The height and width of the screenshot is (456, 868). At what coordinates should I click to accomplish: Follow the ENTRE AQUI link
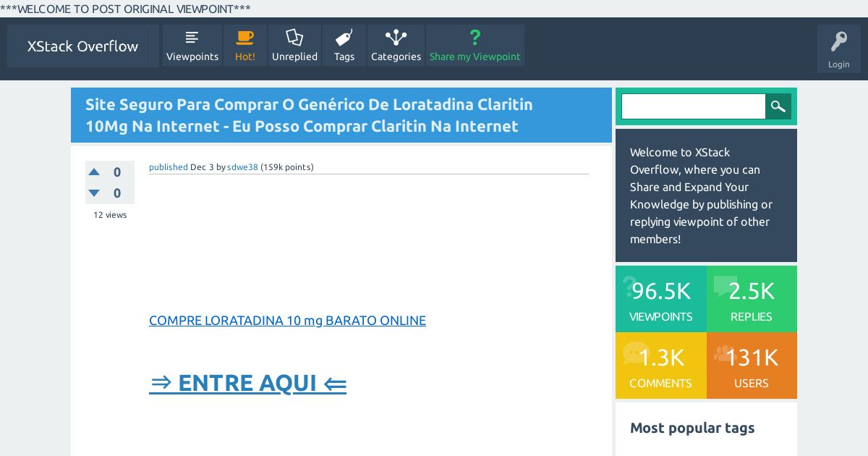point(247,383)
